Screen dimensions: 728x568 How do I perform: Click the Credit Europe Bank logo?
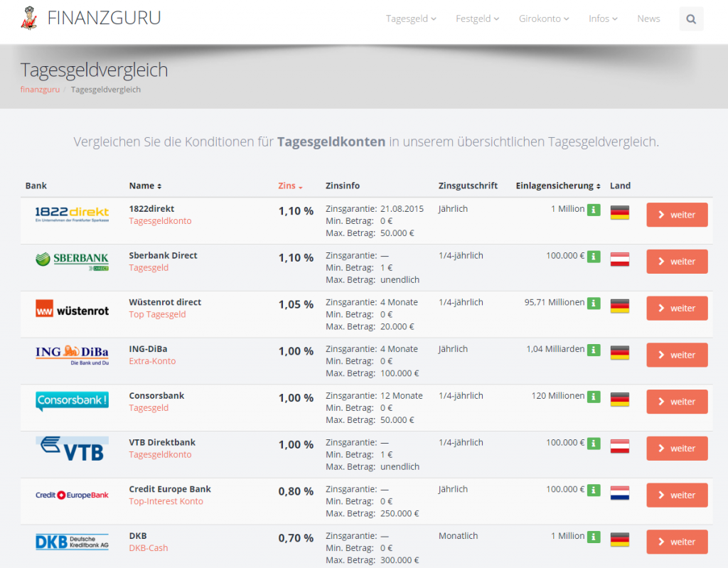point(72,495)
